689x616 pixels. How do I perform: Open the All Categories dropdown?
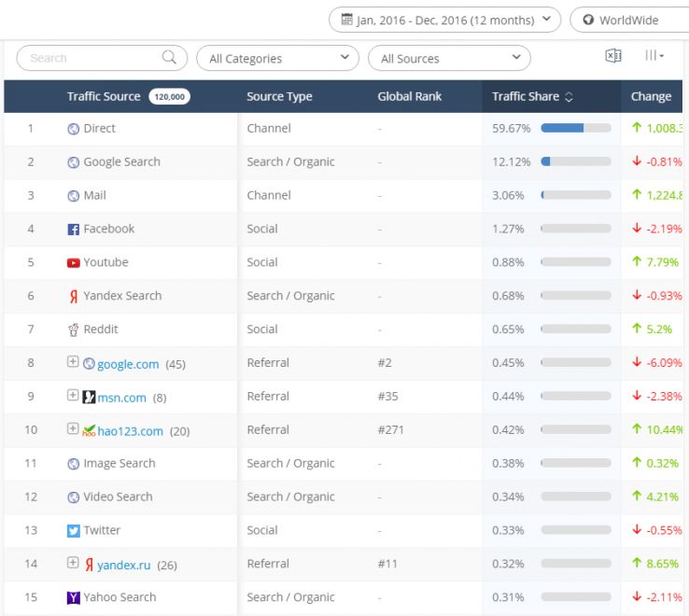(x=277, y=58)
